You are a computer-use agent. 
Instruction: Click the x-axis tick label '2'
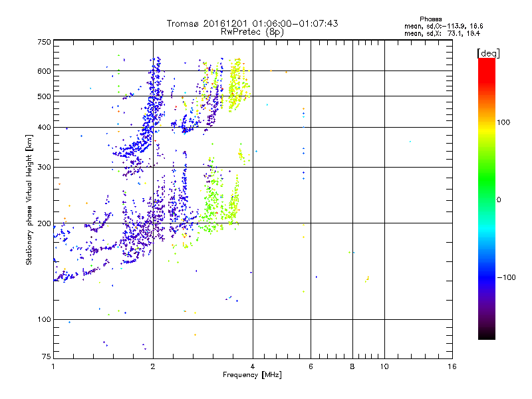click(x=153, y=366)
